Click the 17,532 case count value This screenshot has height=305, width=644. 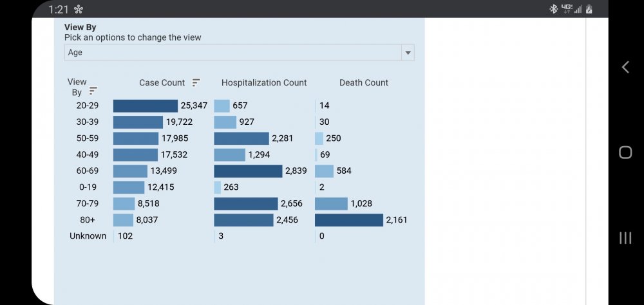tap(174, 155)
